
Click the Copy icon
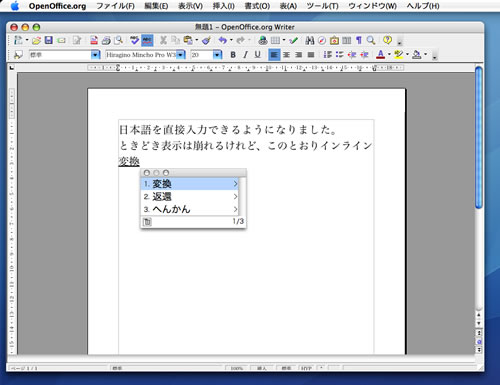coord(175,40)
